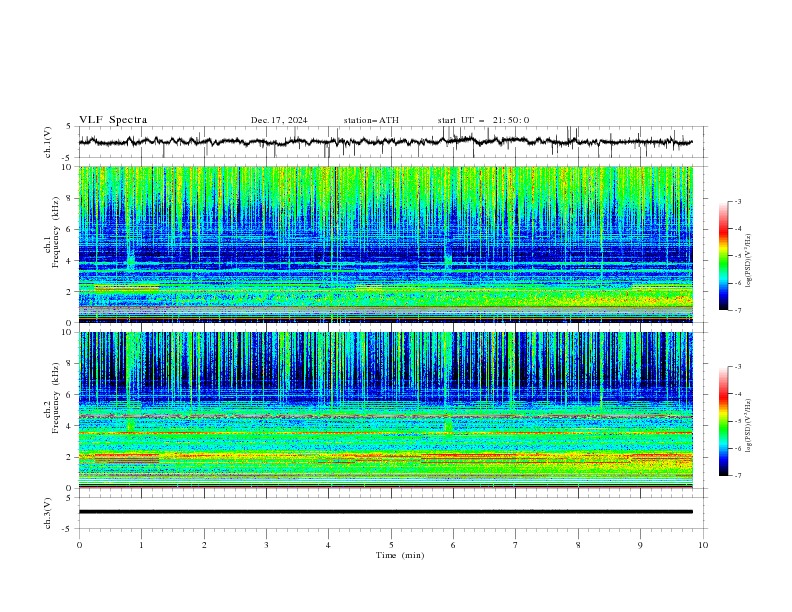792x612 pixels.
Task: Click the ch.1 voltage waveform trace
Action: (385, 142)
